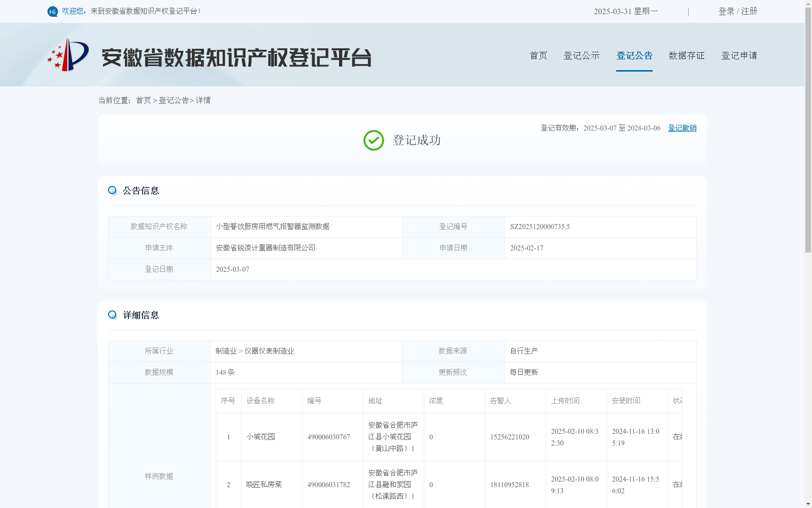Click the Hi greeting icon

pos(53,11)
